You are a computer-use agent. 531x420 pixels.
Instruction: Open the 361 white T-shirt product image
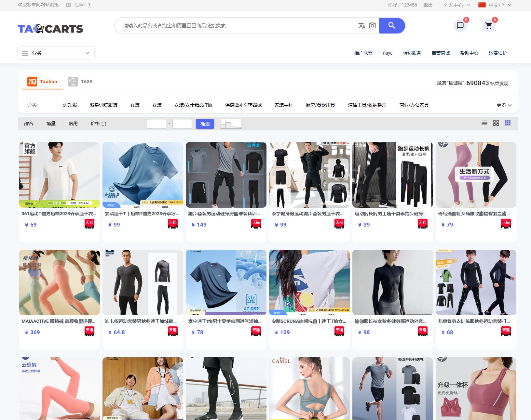pos(60,175)
